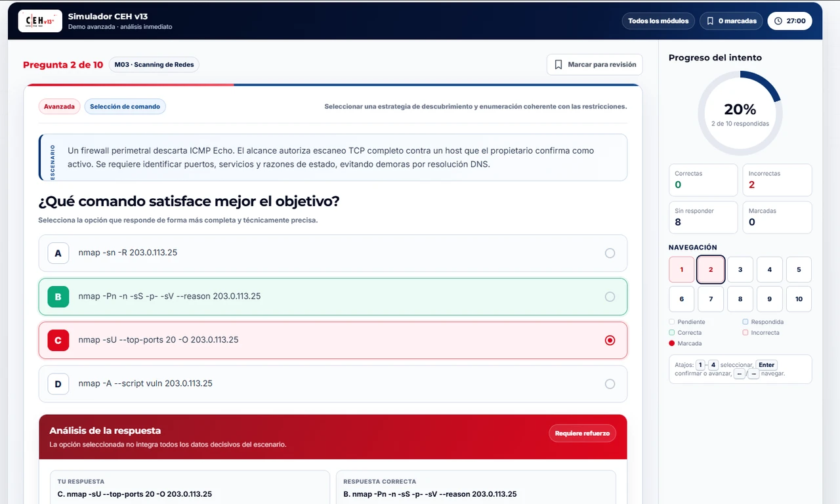Click the 27:00 timer pill
This screenshot has height=504, width=840.
click(790, 21)
